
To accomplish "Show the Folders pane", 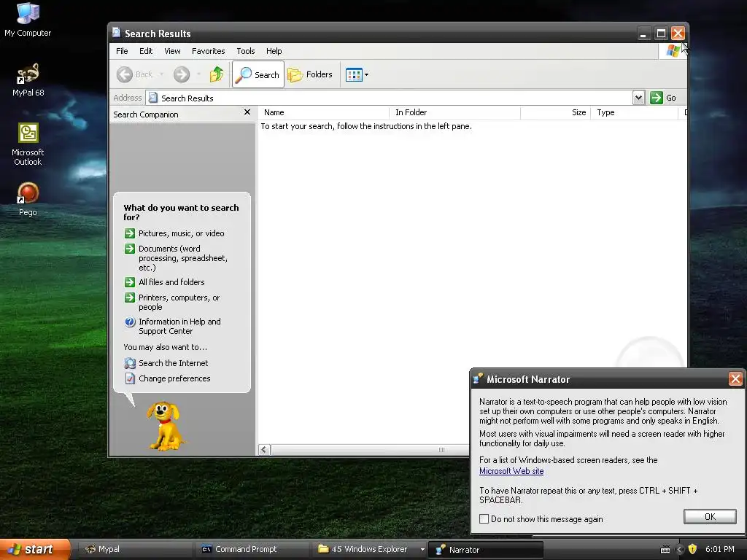I will point(310,74).
